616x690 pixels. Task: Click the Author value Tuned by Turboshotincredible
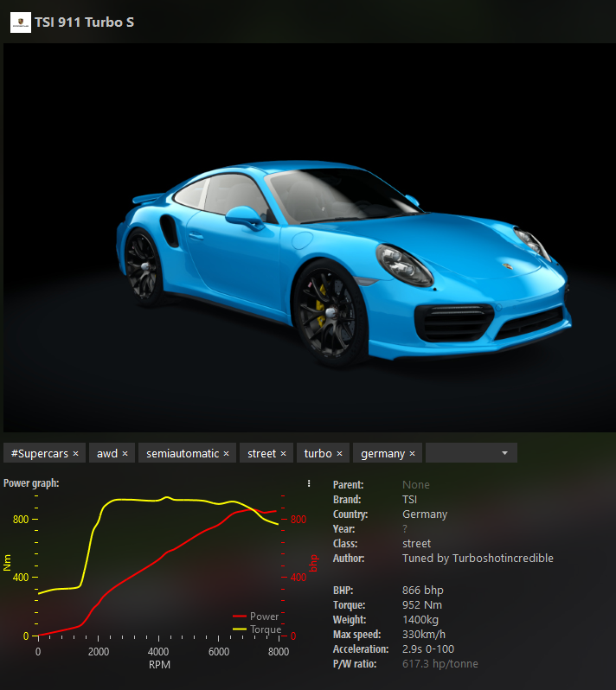pos(478,559)
